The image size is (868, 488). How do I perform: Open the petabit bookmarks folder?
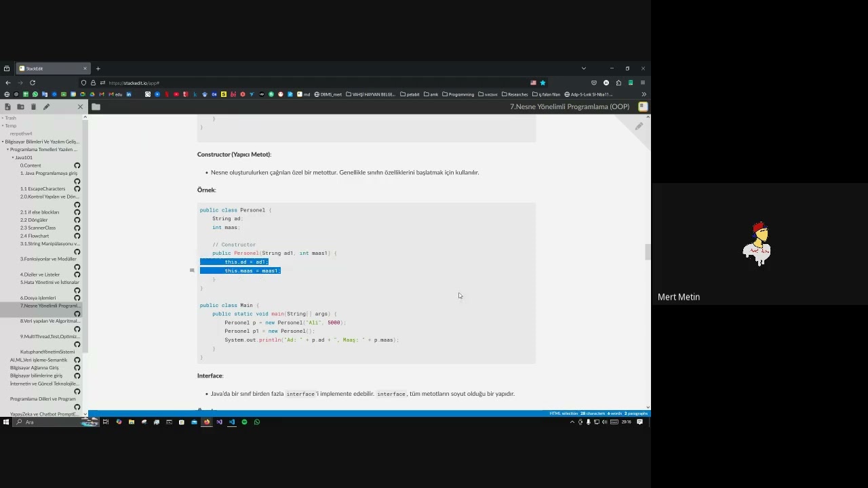tap(410, 94)
